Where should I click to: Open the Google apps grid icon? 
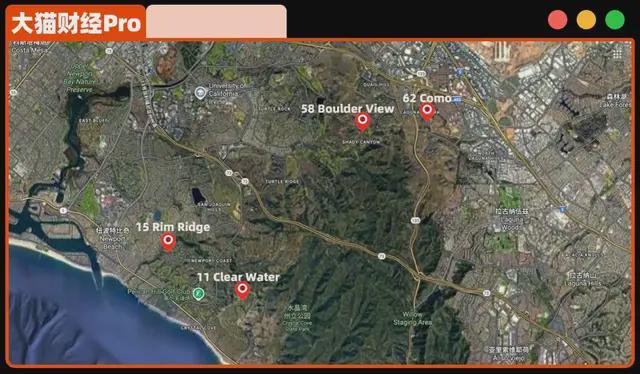[617, 53]
